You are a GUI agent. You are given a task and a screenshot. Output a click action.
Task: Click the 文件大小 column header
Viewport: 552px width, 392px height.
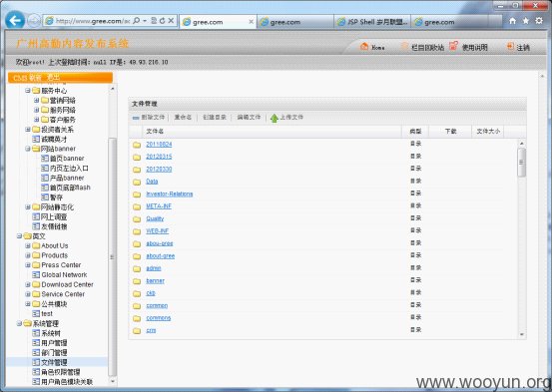(487, 132)
